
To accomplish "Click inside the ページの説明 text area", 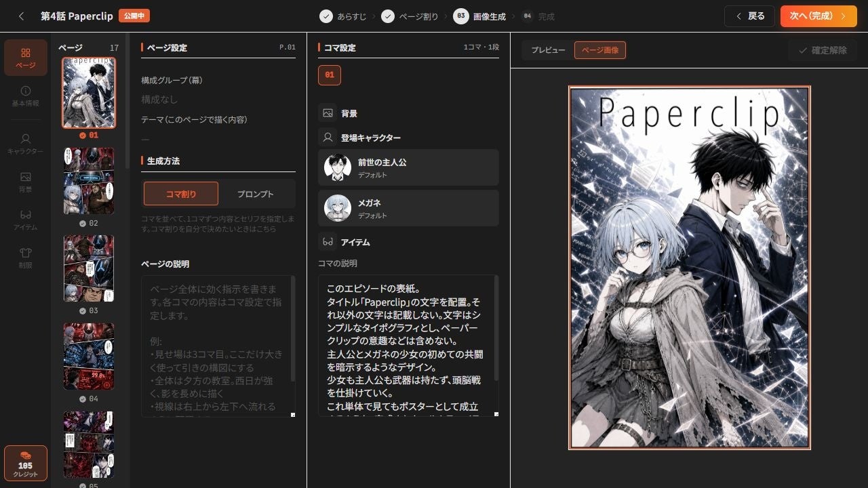I will (218, 346).
